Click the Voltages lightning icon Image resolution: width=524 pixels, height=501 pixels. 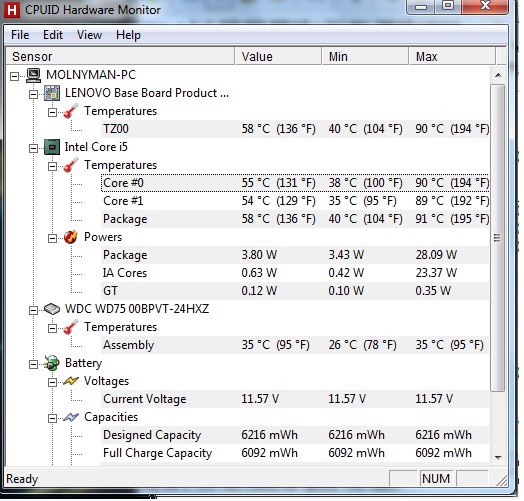coord(71,381)
